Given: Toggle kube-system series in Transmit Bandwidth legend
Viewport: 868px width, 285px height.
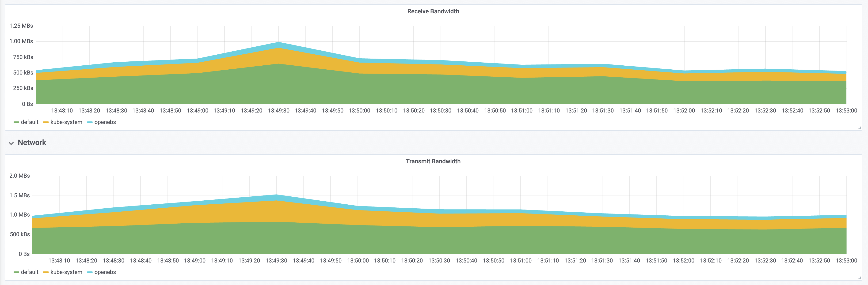Looking at the screenshot, I should coord(66,272).
